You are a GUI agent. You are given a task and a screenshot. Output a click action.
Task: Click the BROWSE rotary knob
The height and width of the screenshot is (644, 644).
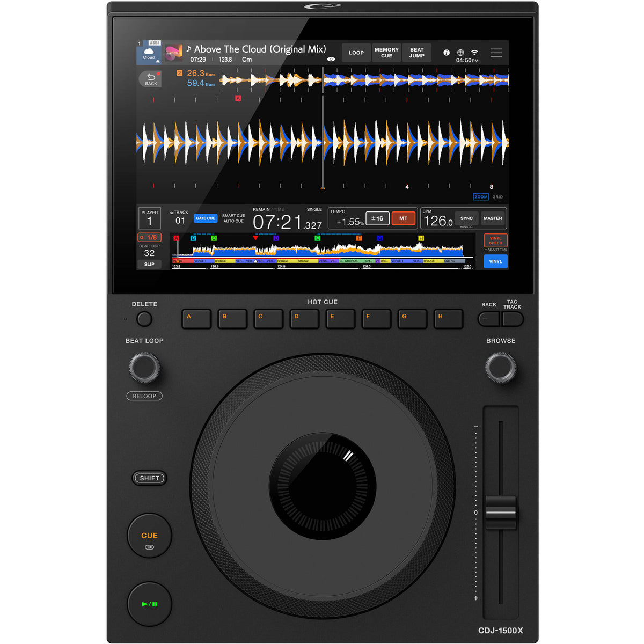pos(501,368)
